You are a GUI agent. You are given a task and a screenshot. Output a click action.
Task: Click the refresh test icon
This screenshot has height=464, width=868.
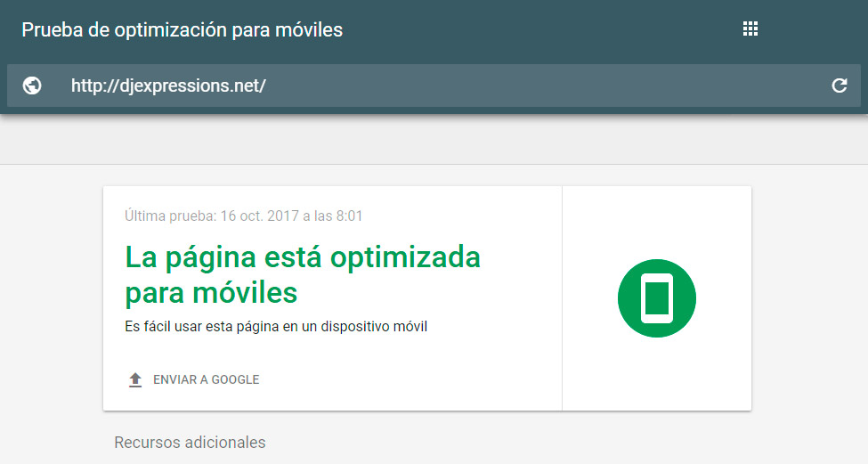[x=840, y=85]
